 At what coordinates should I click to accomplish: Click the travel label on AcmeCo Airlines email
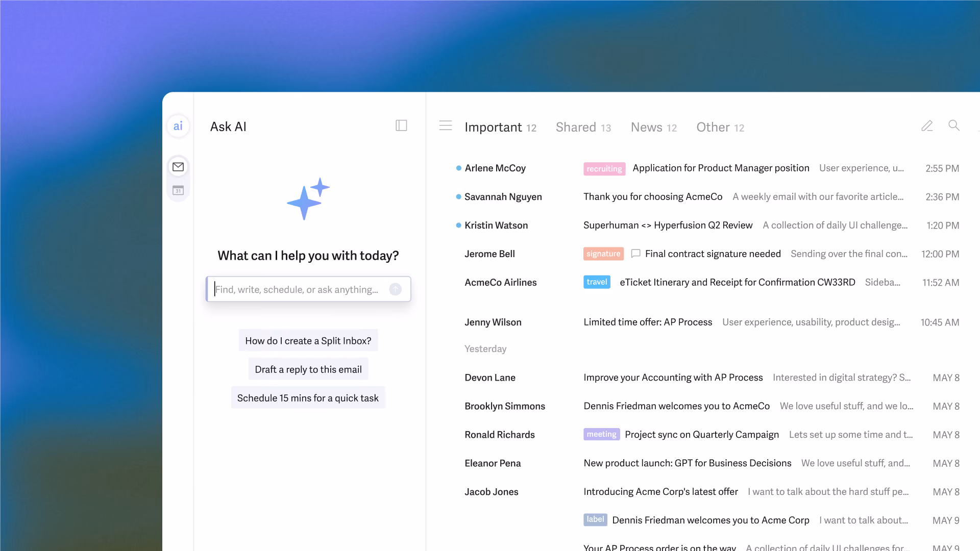[x=597, y=282]
